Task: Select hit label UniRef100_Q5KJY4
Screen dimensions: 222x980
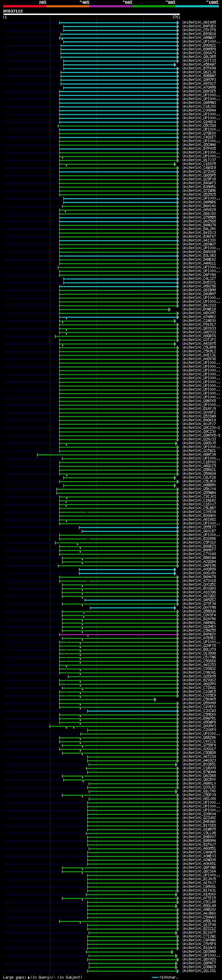Action: (199, 489)
